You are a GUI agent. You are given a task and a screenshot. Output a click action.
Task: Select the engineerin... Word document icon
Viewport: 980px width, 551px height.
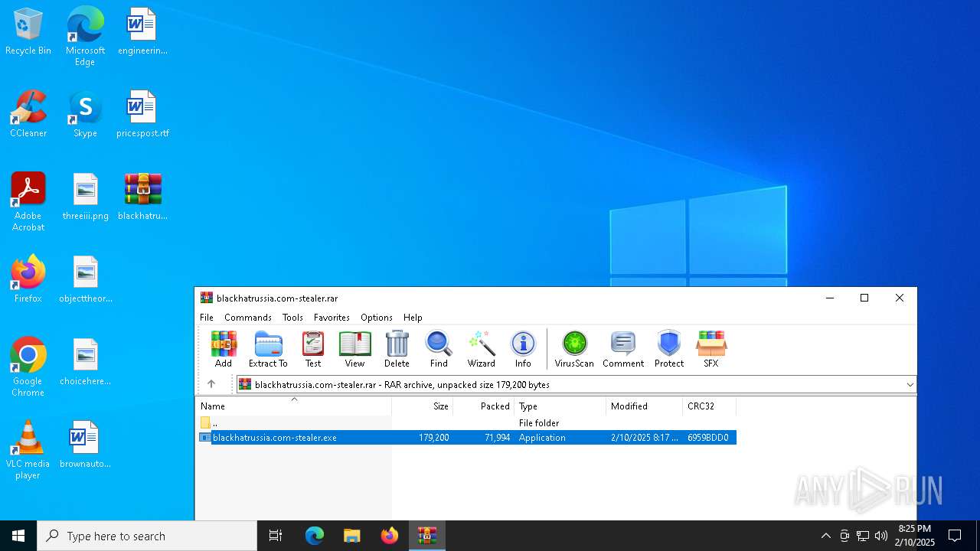coord(142,32)
